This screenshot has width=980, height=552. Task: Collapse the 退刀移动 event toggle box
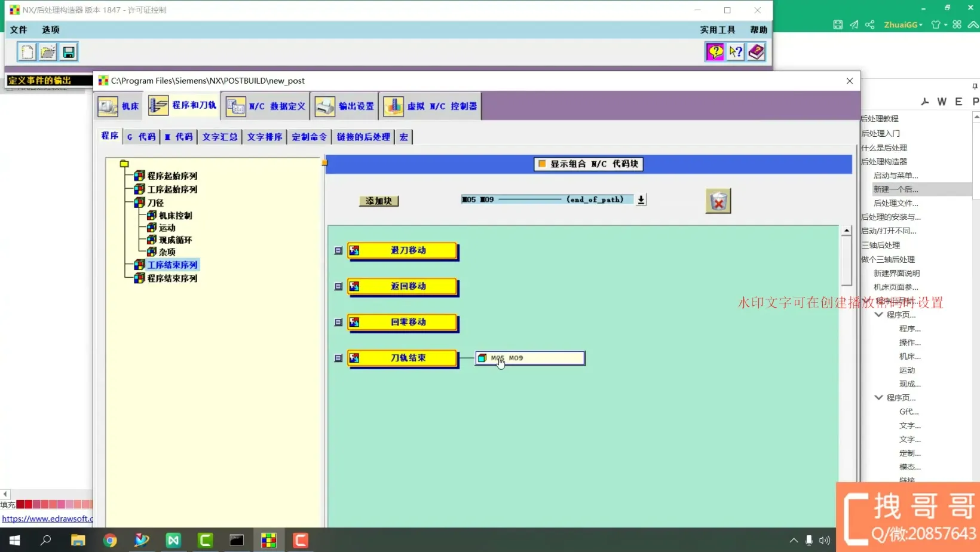[338, 251]
